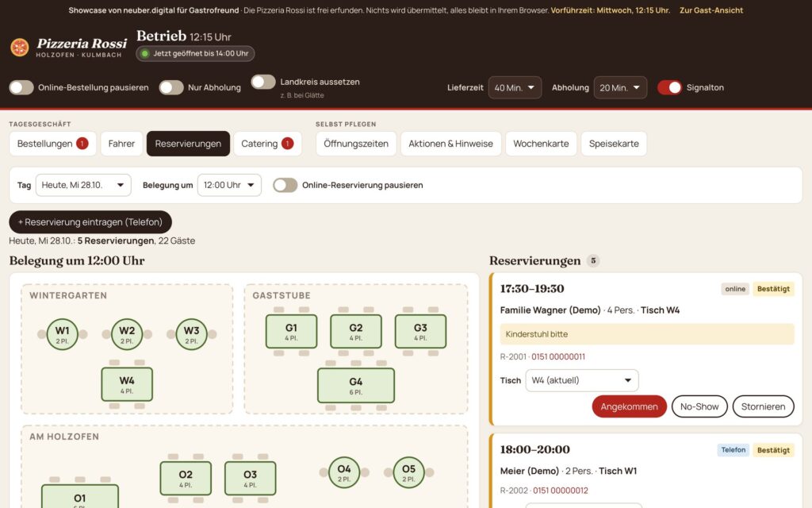Toggle Landkreis aussetzen switch

(x=263, y=82)
